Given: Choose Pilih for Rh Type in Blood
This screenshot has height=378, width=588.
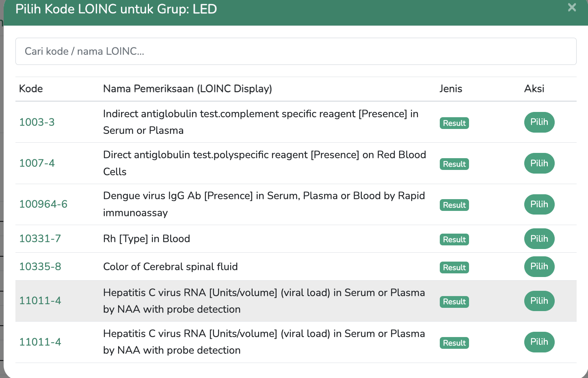Looking at the screenshot, I should (x=539, y=239).
